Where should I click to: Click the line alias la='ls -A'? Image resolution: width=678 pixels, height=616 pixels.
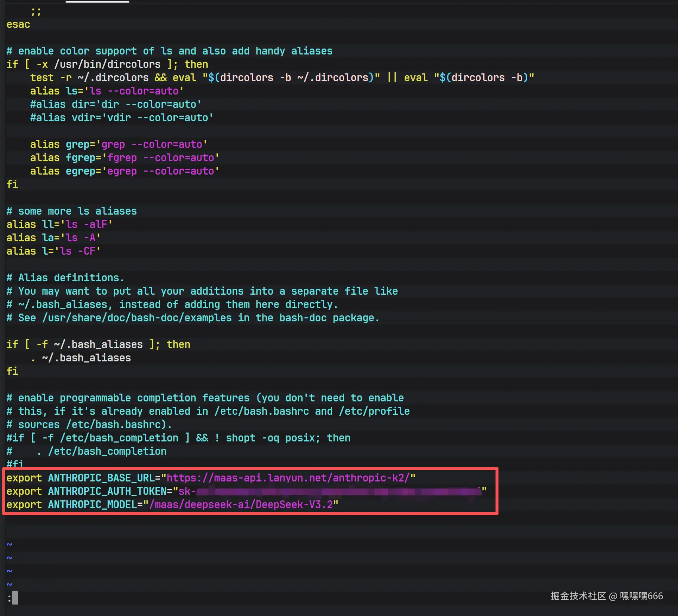[x=53, y=238]
